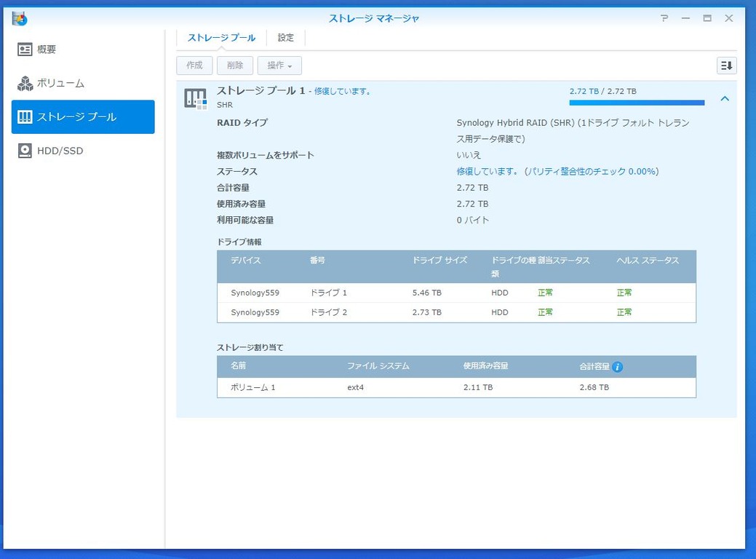Image resolution: width=756 pixels, height=559 pixels.
Task: Click the 概要 sidebar icon
Action: pos(25,49)
